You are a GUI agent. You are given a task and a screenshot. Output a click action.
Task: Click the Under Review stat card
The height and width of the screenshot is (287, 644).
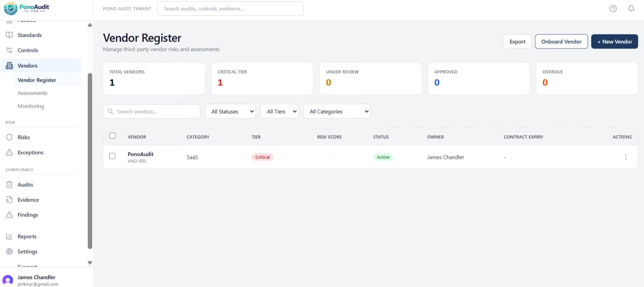click(x=370, y=79)
